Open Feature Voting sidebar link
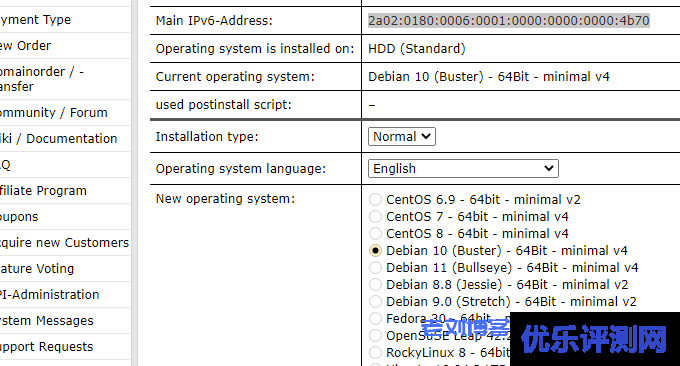 (37, 269)
